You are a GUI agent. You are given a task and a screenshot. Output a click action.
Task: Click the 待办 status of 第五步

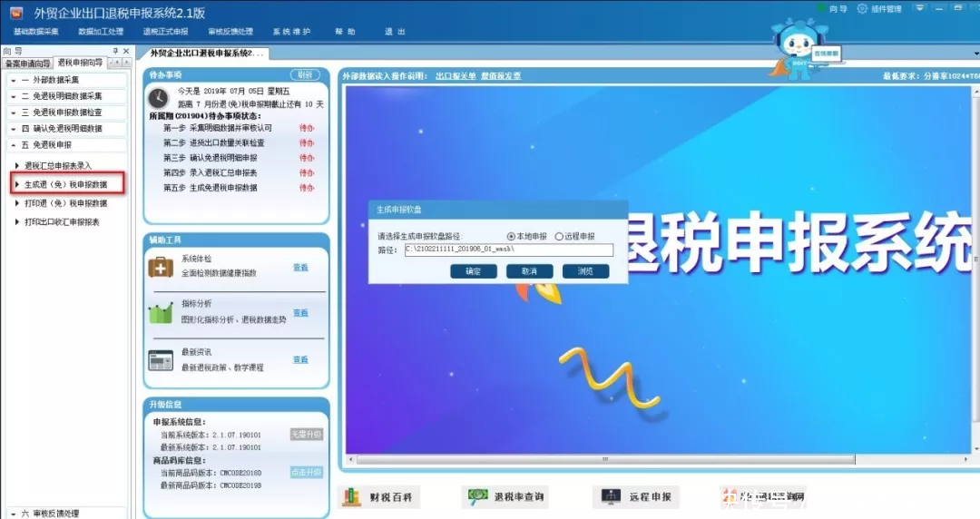(x=307, y=188)
